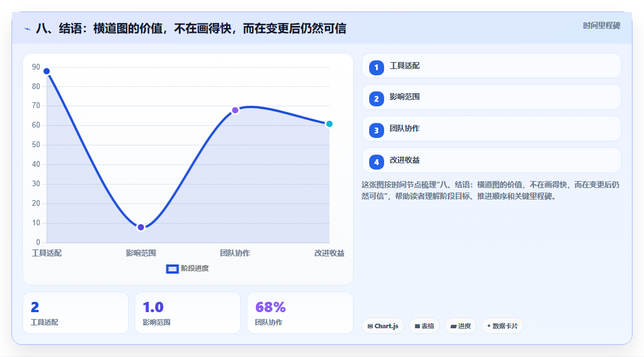Click the 影响范围 x-axis label
Image resolution: width=644 pixels, height=357 pixels.
(x=141, y=253)
